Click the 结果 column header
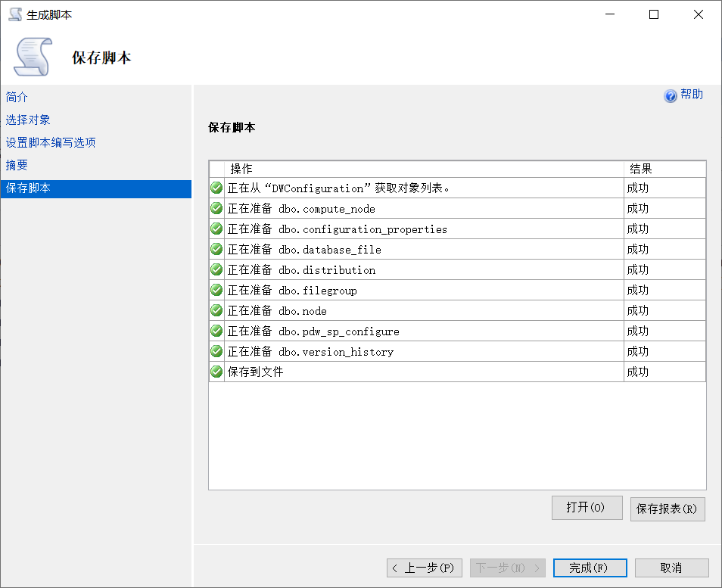The image size is (722, 588). [664, 169]
